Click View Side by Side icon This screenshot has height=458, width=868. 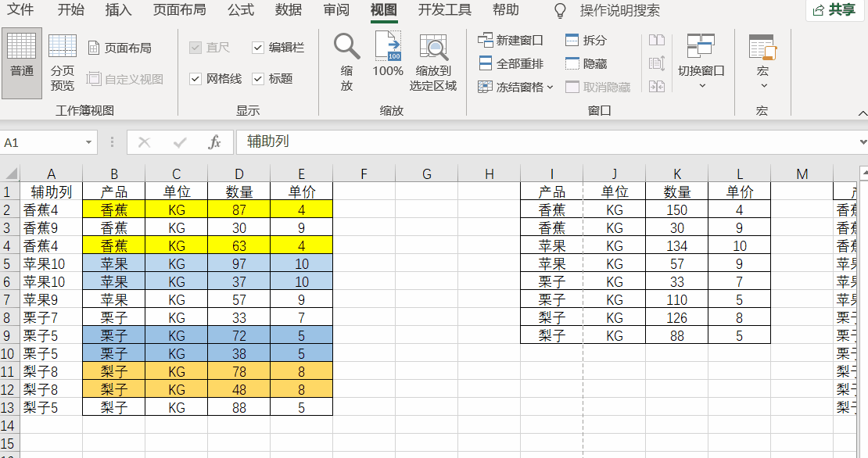point(657,40)
